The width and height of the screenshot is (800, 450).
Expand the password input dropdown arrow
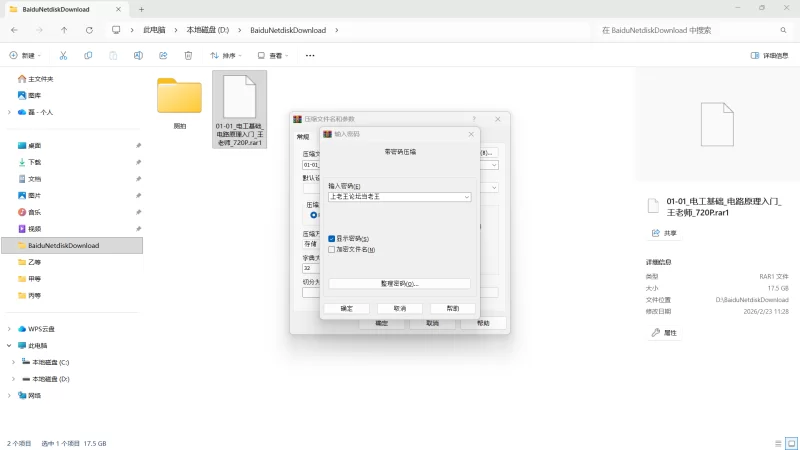(466, 197)
